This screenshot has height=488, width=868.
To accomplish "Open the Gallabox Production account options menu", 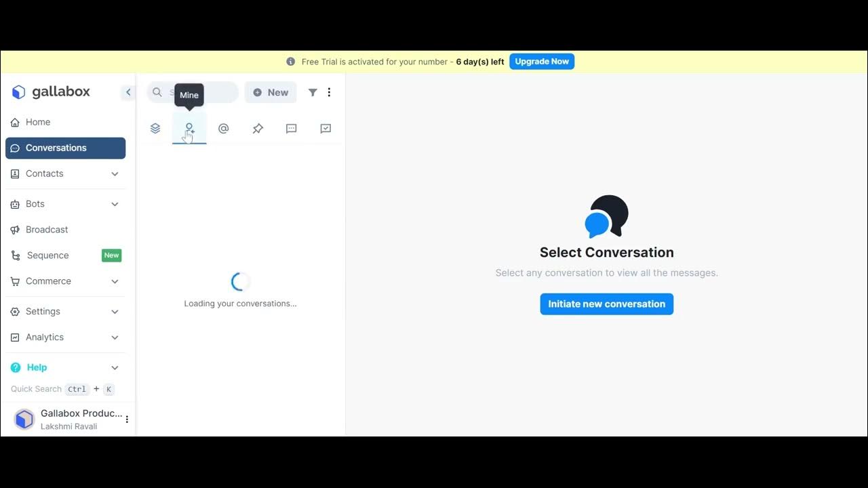I will click(x=127, y=419).
